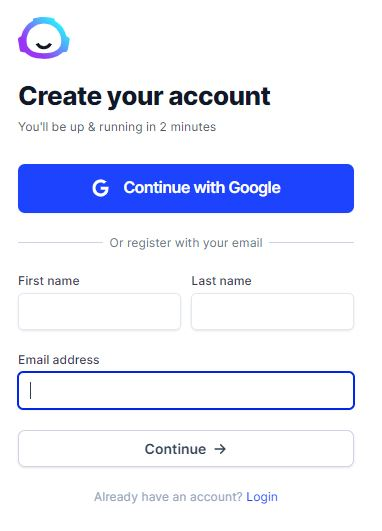Click the Already have an account? text

168,497
